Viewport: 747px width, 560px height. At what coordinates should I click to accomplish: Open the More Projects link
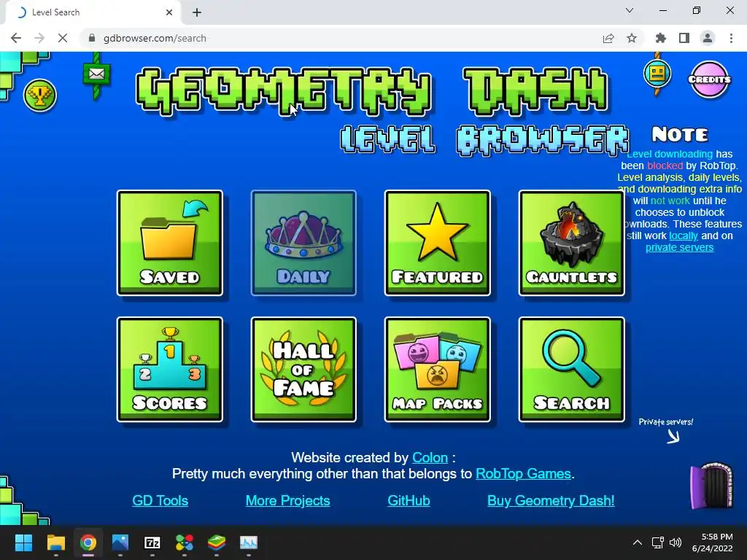(287, 500)
